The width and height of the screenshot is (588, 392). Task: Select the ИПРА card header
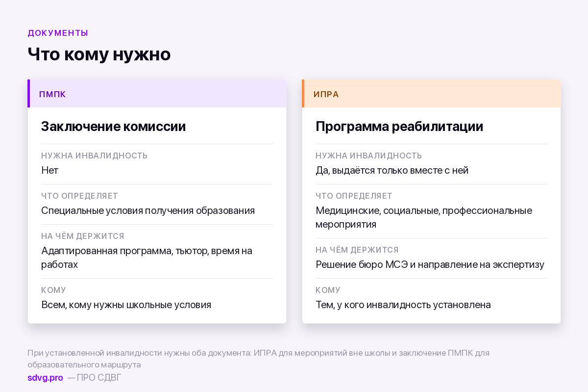[431, 94]
